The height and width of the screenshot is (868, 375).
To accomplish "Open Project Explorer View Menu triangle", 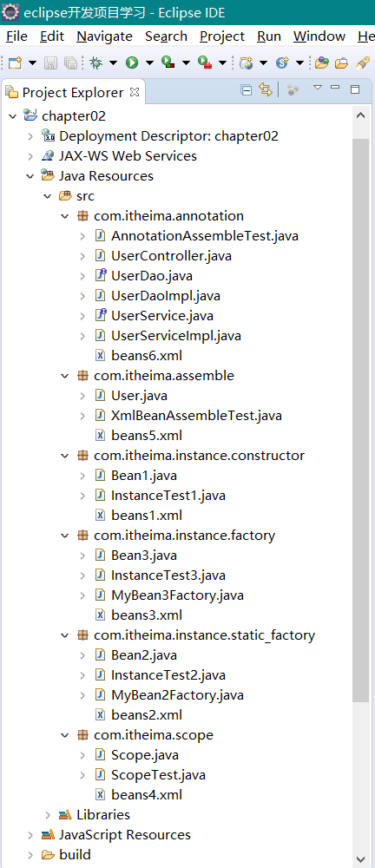I will coord(318,88).
